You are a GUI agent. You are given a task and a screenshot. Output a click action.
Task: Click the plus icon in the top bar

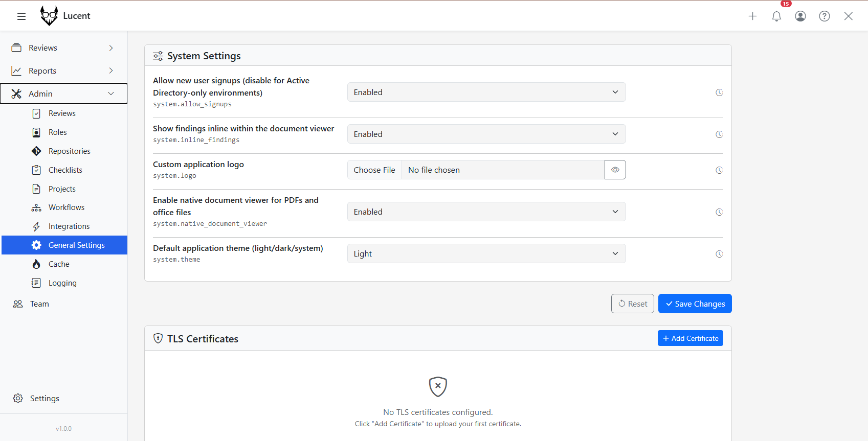coord(752,16)
